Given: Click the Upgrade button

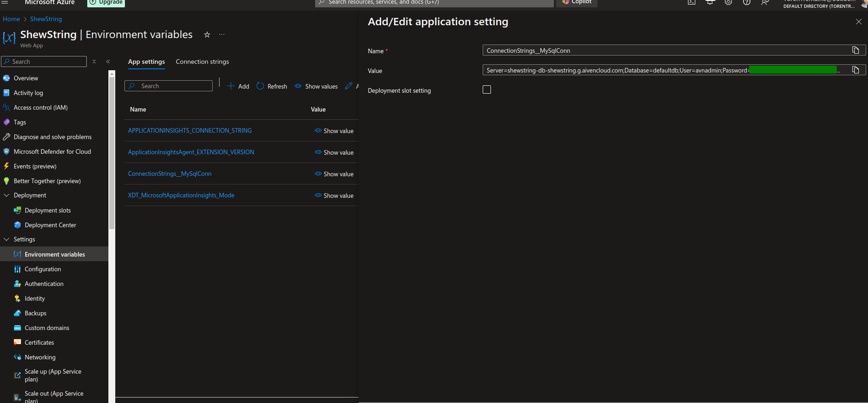Looking at the screenshot, I should 106,2.
